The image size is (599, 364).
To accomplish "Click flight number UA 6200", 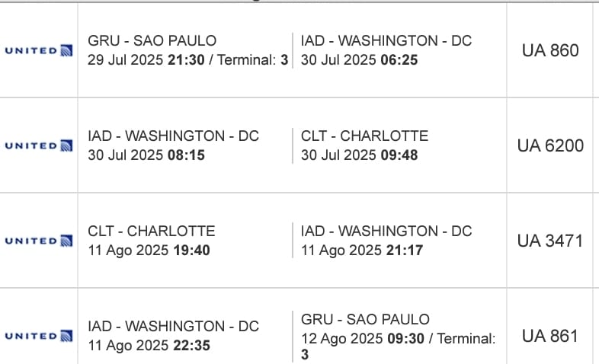I will 550,145.
